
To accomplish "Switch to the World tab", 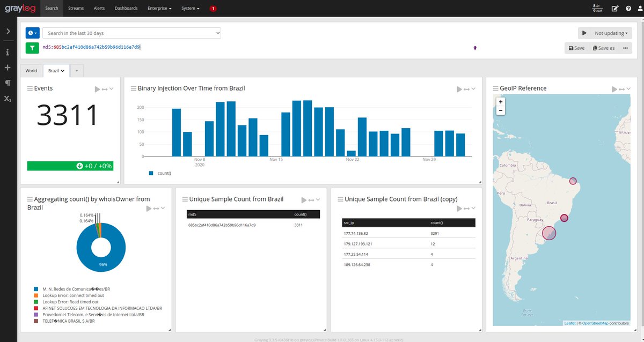I will (x=31, y=71).
